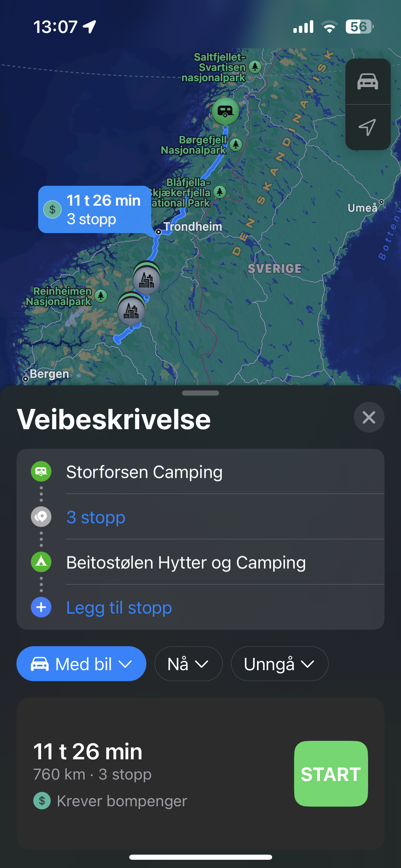Image resolution: width=401 pixels, height=868 pixels.
Task: Expand the Unngå avoid options dropdown
Action: pos(280,664)
